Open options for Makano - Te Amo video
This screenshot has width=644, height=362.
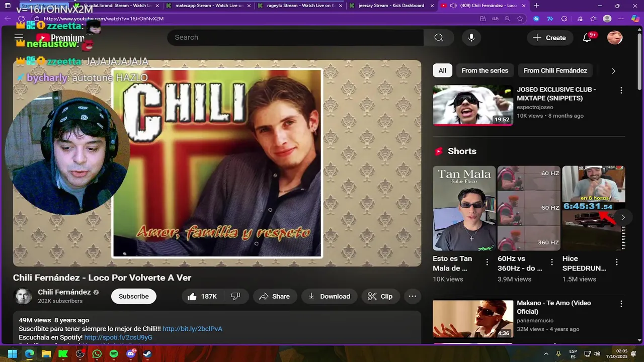click(621, 304)
